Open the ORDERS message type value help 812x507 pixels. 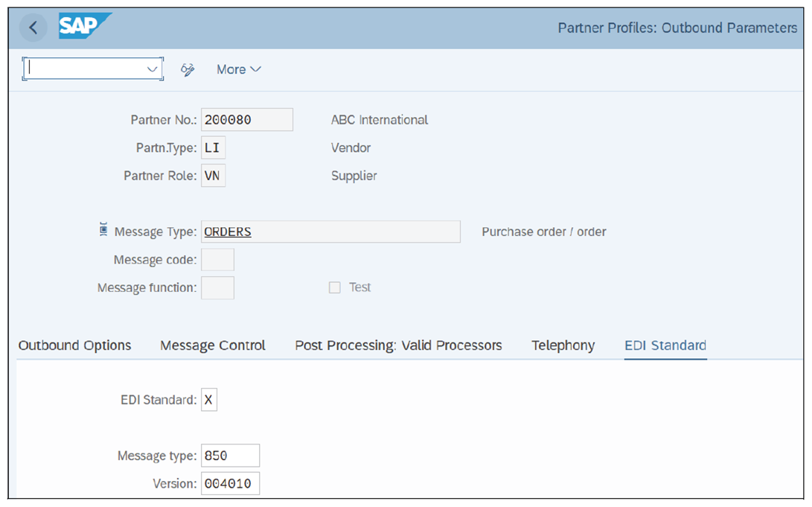tap(330, 232)
